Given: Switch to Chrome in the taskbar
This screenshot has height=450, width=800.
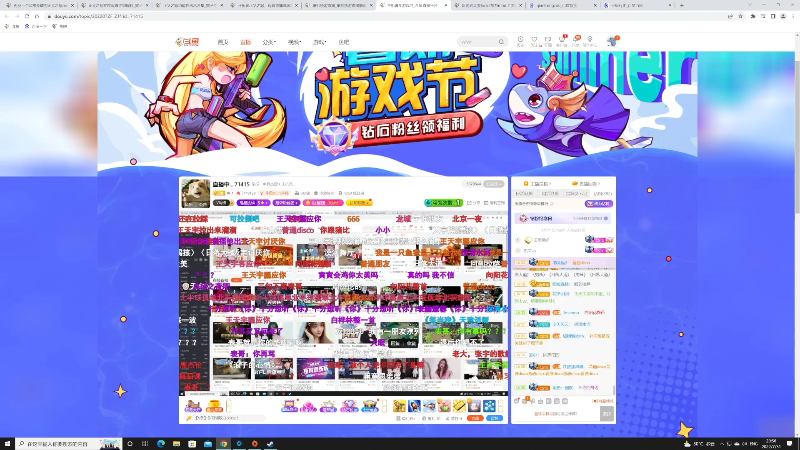Looking at the screenshot, I should 223,444.
